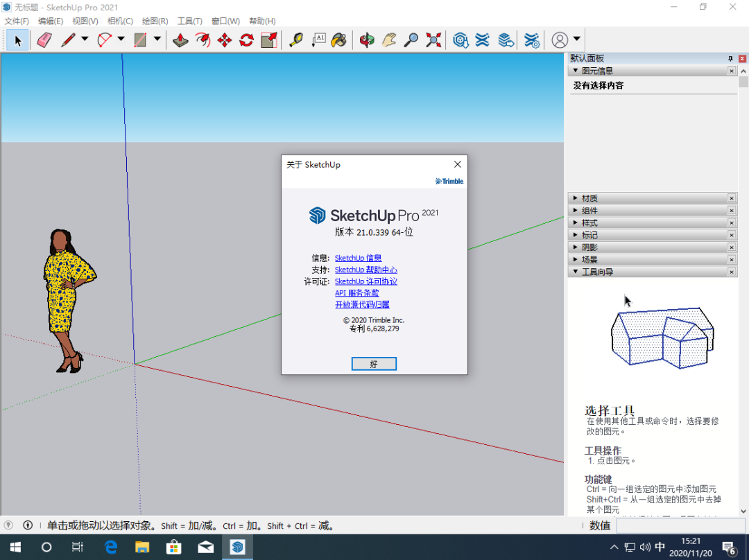Open the shape tool dropdown arrow
The height and width of the screenshot is (560, 749).
pos(157,39)
